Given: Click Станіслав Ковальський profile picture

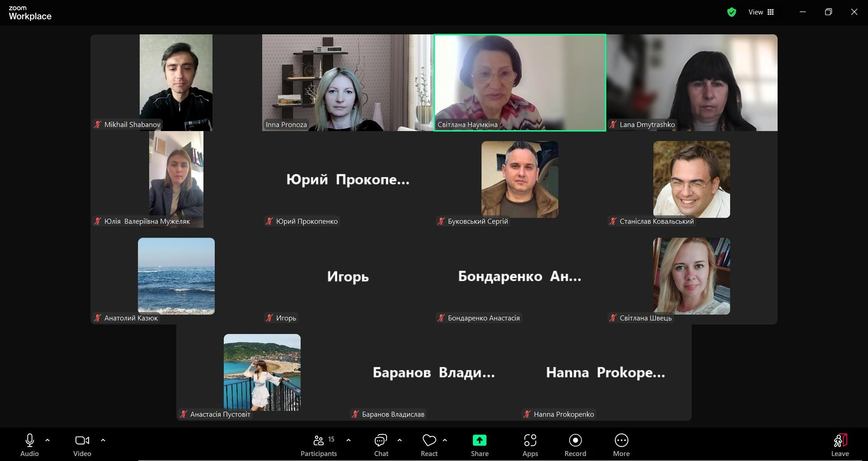Looking at the screenshot, I should coord(692,179).
